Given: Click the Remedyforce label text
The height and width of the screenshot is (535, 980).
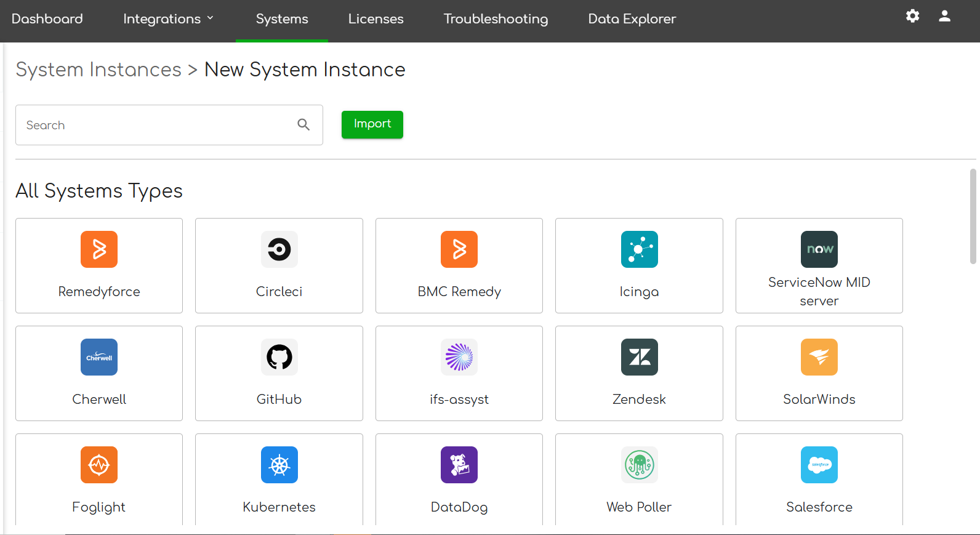Looking at the screenshot, I should tap(99, 292).
